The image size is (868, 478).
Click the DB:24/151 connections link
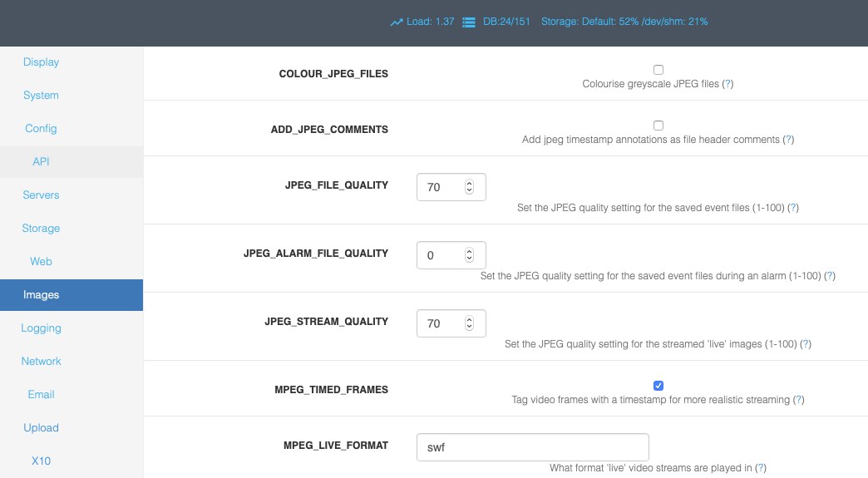tap(506, 22)
